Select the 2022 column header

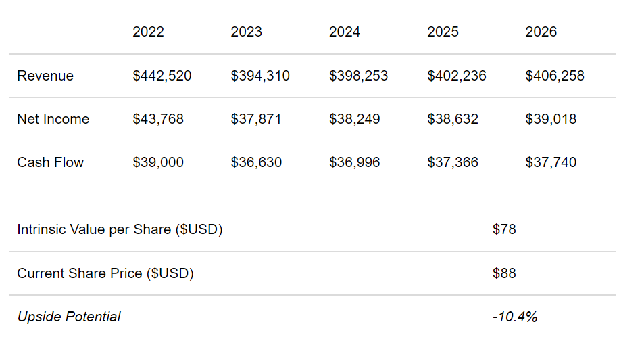(148, 32)
